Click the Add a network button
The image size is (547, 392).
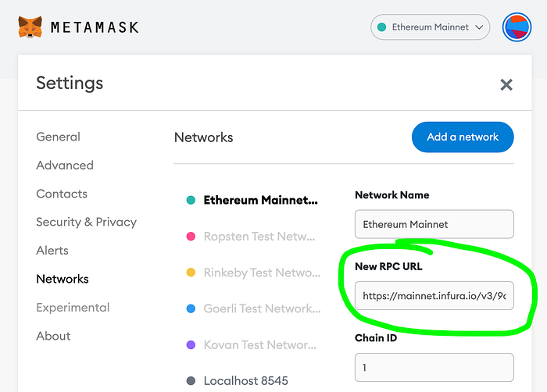463,137
